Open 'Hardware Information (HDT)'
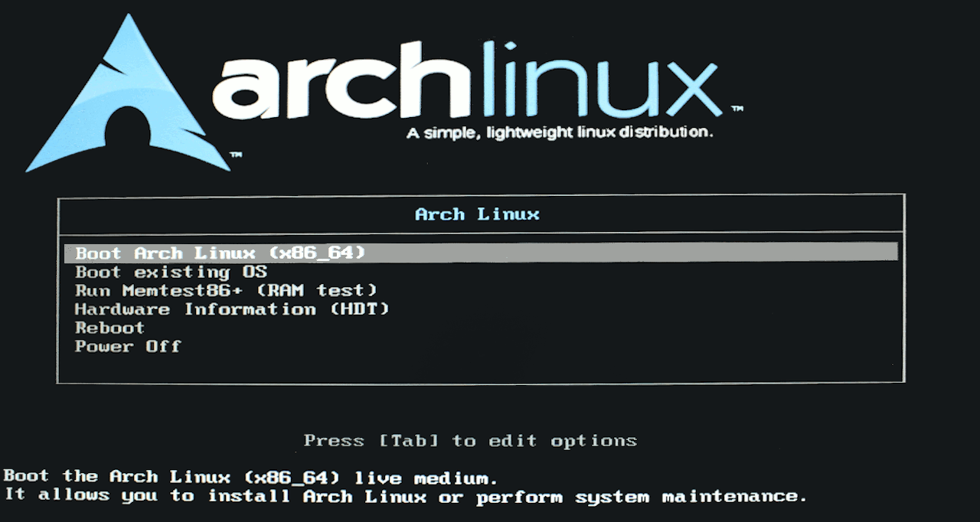The image size is (980, 522). click(231, 309)
